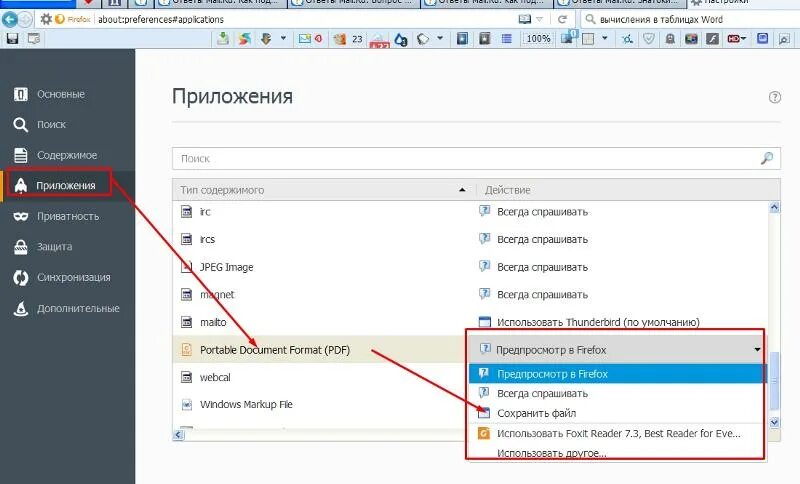The width and height of the screenshot is (800, 484).
Task: Choose Всегда спрашивать in the PDF dropdown
Action: (x=616, y=394)
